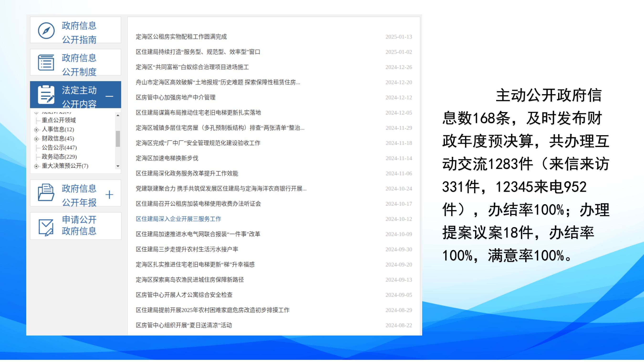The height and width of the screenshot is (362, 644).
Task: Click the envelope icon for 申请公开政府信息
Action: [46, 227]
